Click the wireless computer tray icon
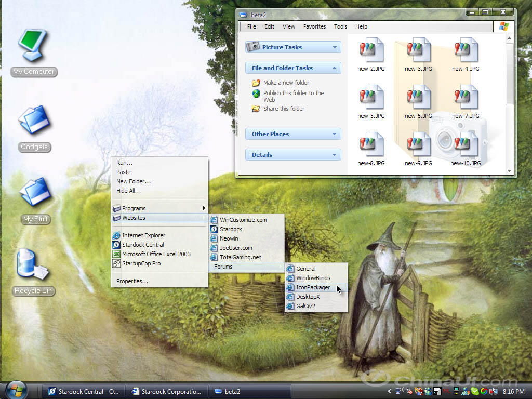Image resolution: width=532 pixels, height=399 pixels. click(x=400, y=391)
